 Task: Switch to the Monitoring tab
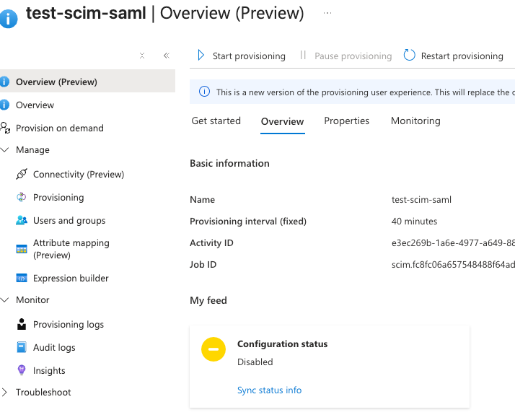415,121
